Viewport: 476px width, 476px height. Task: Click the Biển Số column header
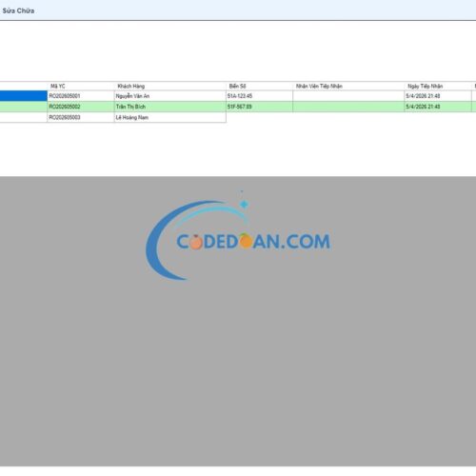click(259, 86)
